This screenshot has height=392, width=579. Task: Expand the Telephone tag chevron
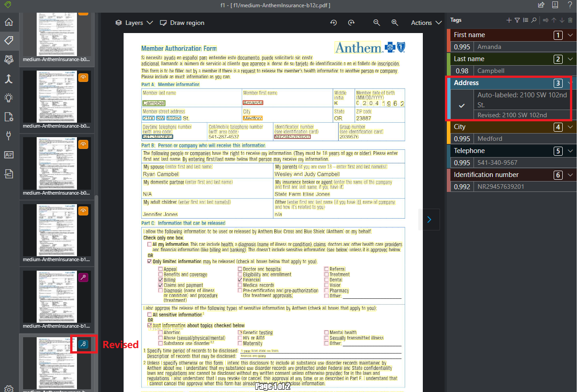coord(570,151)
